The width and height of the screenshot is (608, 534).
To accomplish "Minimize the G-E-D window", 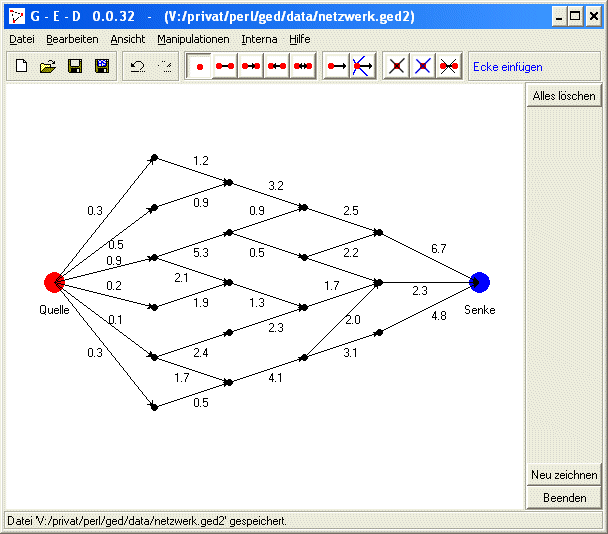I will pos(559,17).
